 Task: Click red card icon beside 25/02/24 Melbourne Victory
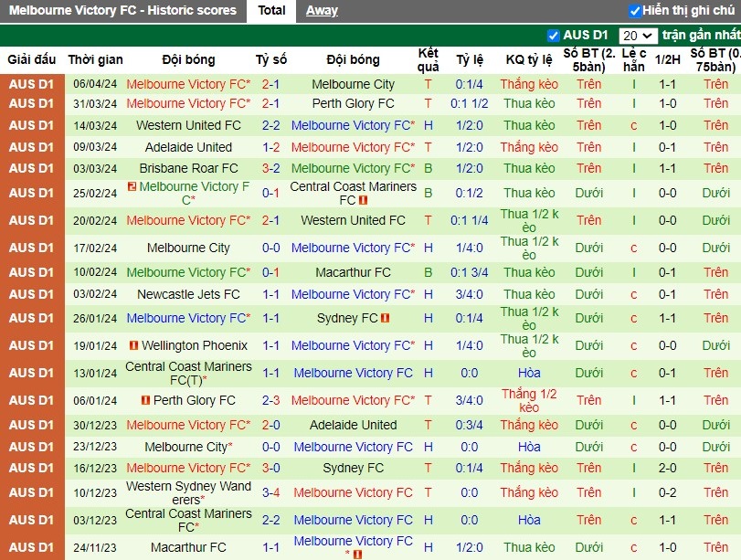tap(132, 186)
